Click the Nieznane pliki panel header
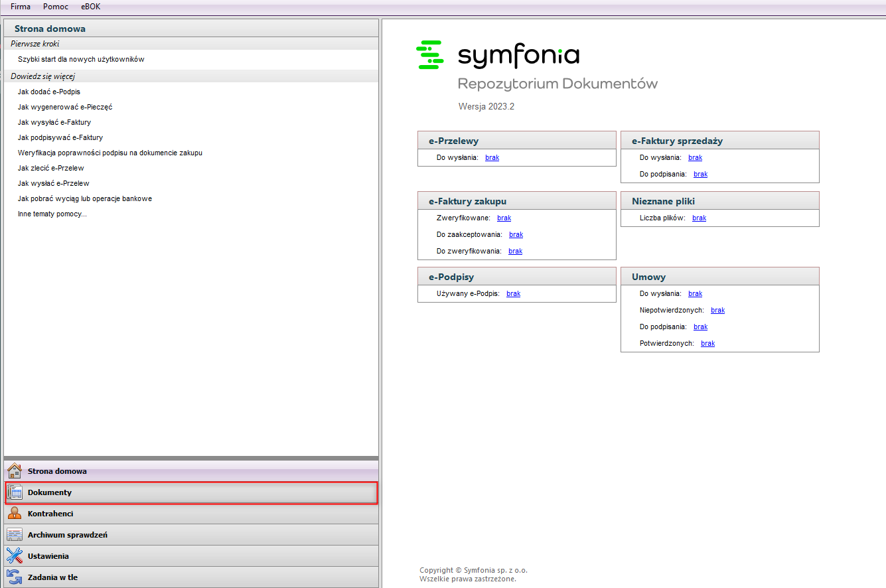 point(720,200)
